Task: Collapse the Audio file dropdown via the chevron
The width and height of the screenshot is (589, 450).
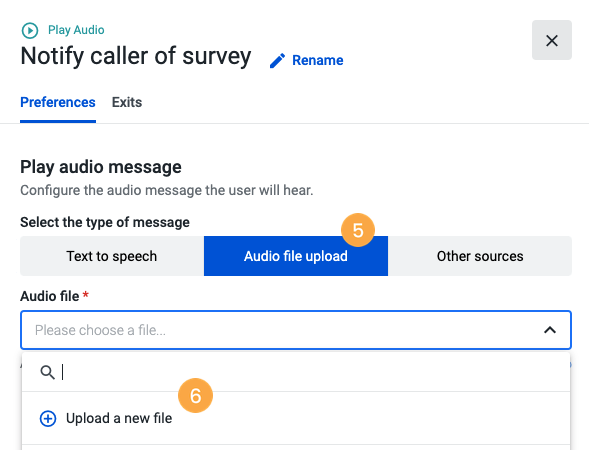Action: pos(550,330)
